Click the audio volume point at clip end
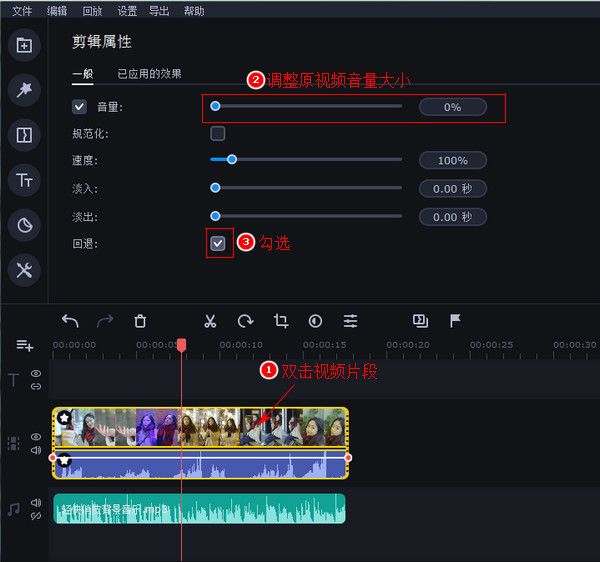The width and height of the screenshot is (600, 562). [x=348, y=458]
